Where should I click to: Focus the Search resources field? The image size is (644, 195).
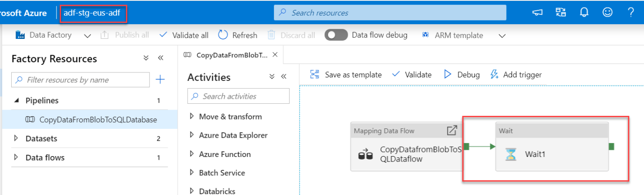[x=390, y=13]
